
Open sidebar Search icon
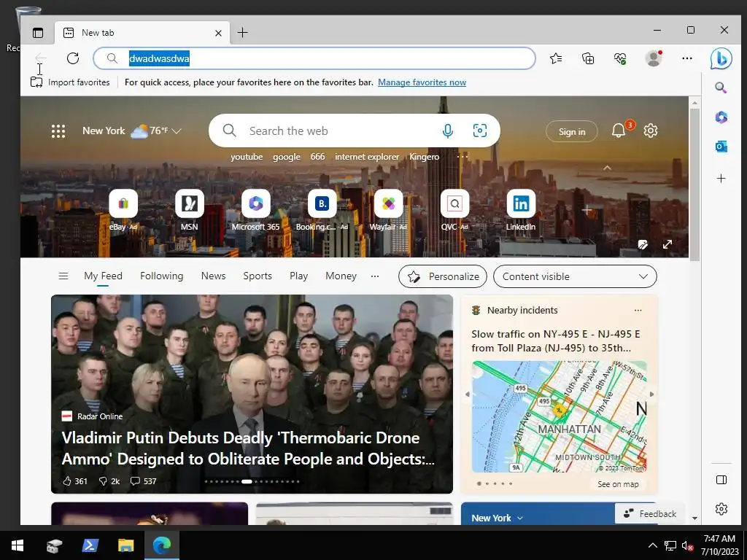(x=721, y=87)
